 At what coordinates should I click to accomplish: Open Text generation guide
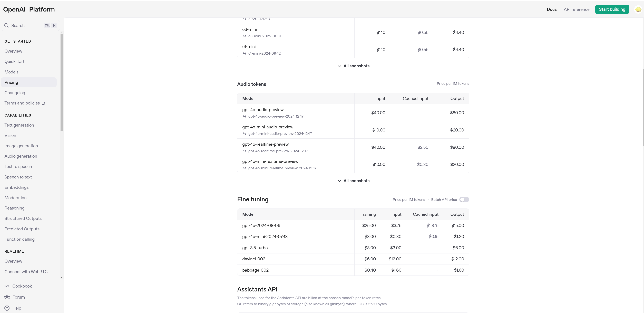pos(19,125)
